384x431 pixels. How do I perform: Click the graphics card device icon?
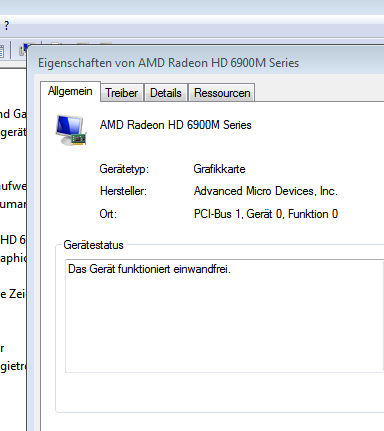[71, 130]
